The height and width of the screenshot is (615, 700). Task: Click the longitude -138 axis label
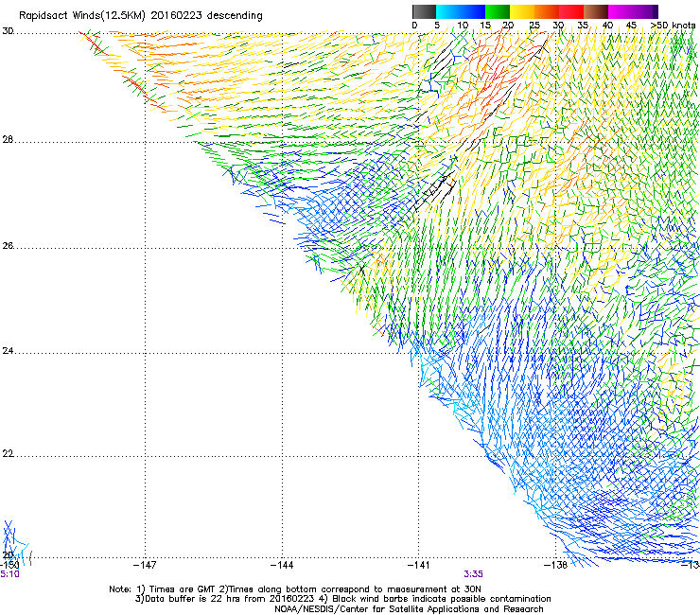coord(555,566)
